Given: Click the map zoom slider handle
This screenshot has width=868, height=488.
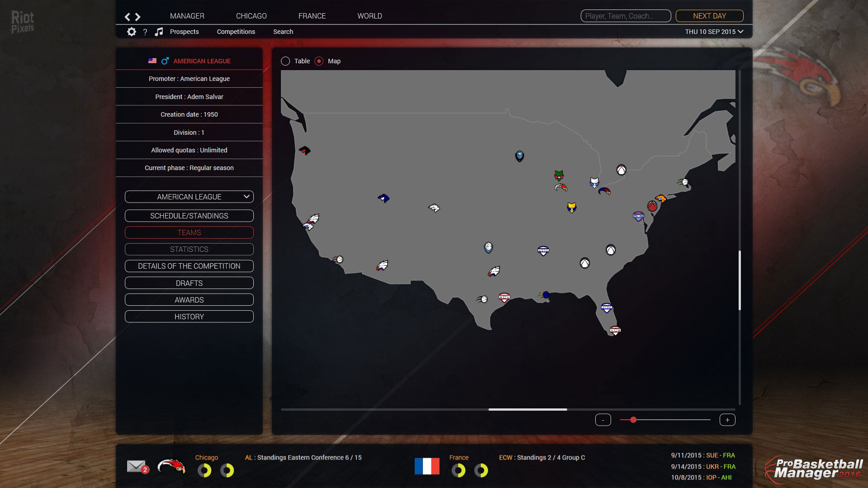Looking at the screenshot, I should pyautogui.click(x=633, y=420).
